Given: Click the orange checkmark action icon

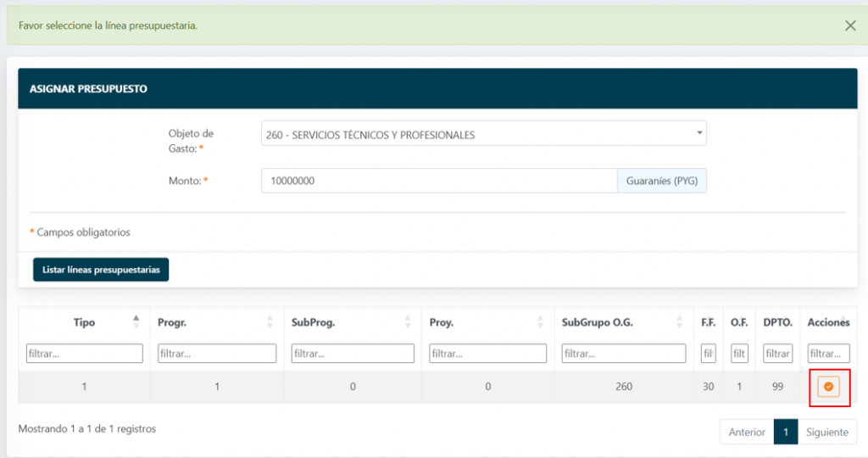Looking at the screenshot, I should point(828,387).
